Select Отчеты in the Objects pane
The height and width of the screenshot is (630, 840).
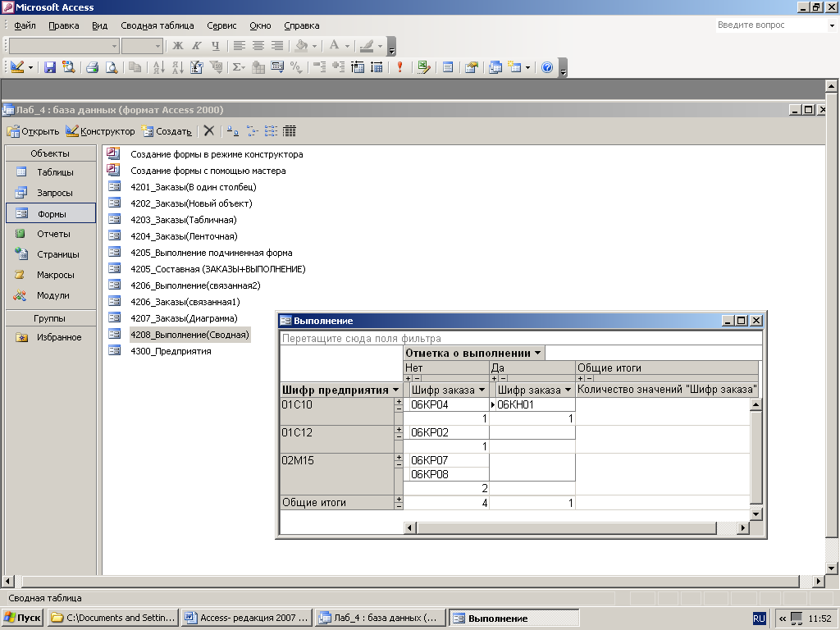(51, 234)
